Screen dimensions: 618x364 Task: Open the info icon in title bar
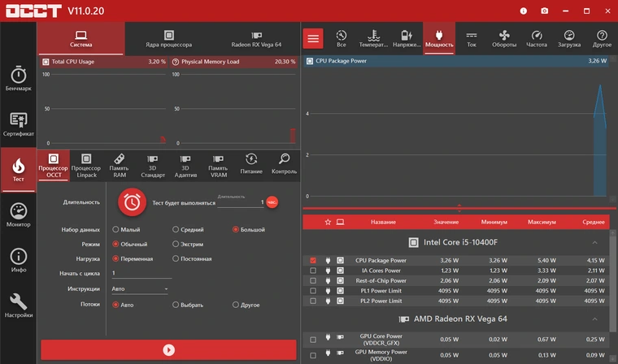pos(524,11)
